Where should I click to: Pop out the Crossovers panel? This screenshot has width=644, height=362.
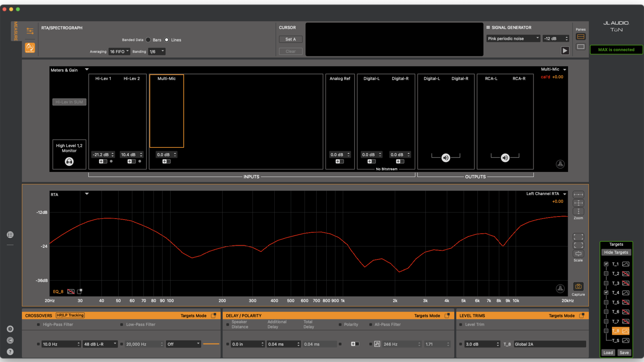coord(213,315)
